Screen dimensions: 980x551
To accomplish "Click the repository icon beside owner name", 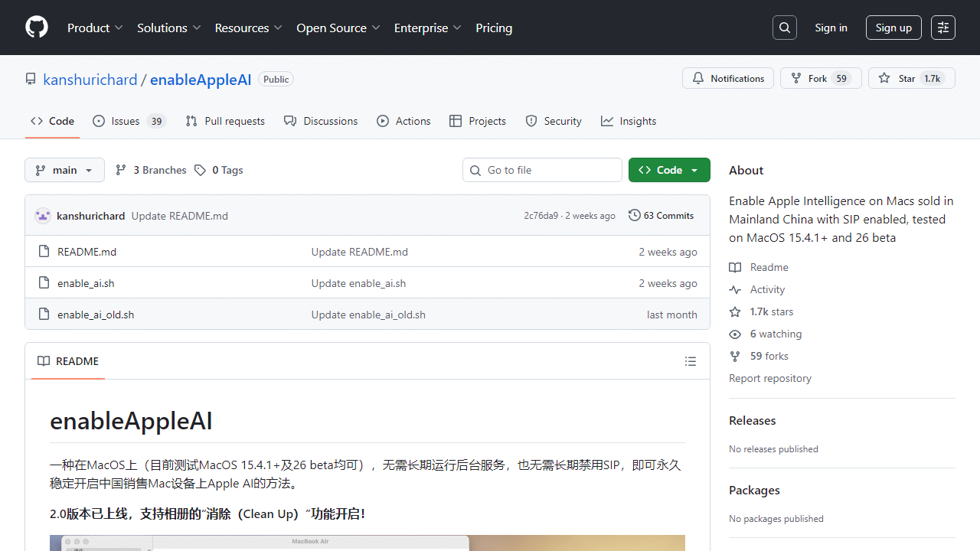I will (x=31, y=79).
